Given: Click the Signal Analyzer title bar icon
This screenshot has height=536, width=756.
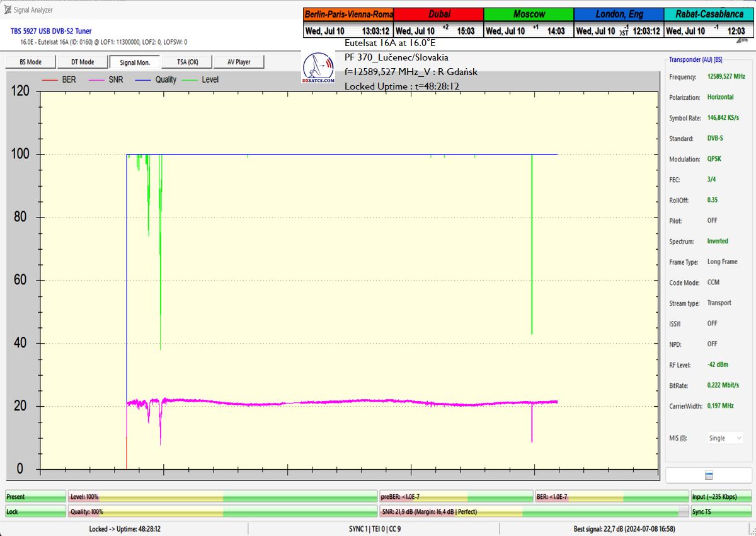Looking at the screenshot, I should tap(7, 9).
